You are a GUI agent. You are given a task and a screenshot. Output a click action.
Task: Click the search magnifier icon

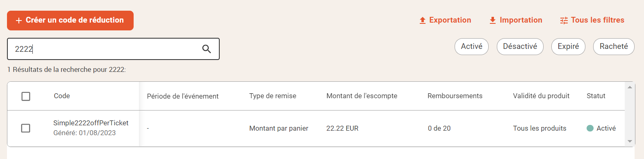207,49
